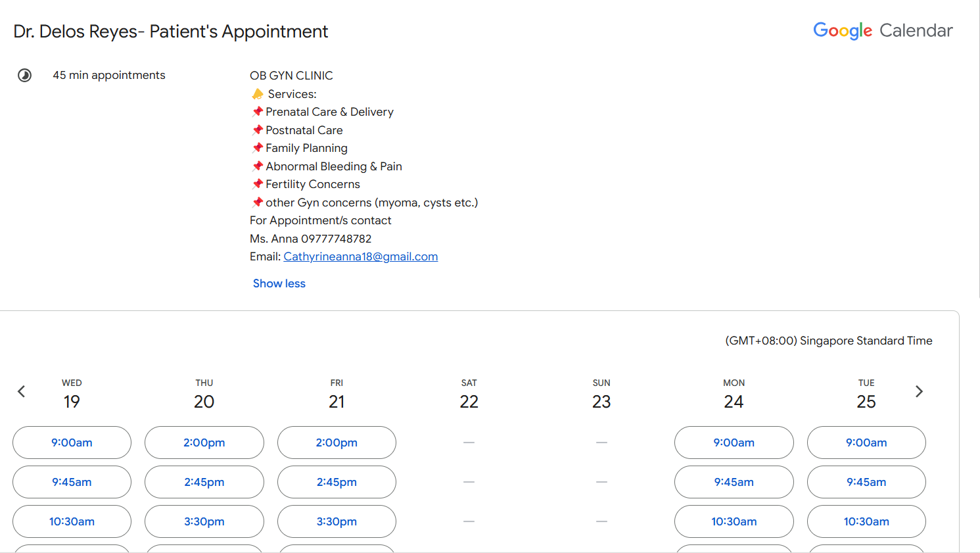This screenshot has height=553, width=980.
Task: Book Friday 21 at 2:00pm
Action: point(337,443)
